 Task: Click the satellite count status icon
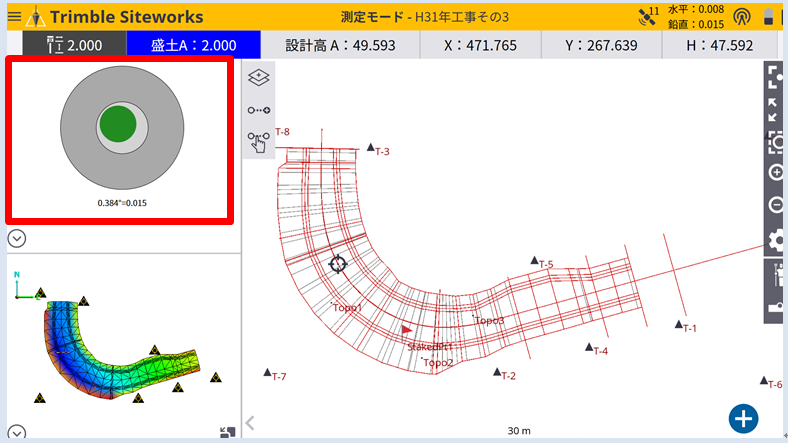649,16
